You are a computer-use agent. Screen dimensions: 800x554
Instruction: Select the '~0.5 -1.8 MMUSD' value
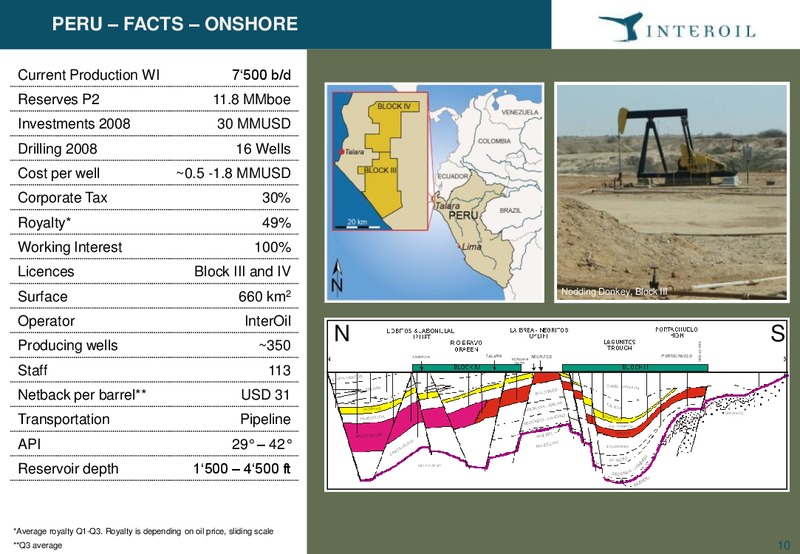(233, 173)
